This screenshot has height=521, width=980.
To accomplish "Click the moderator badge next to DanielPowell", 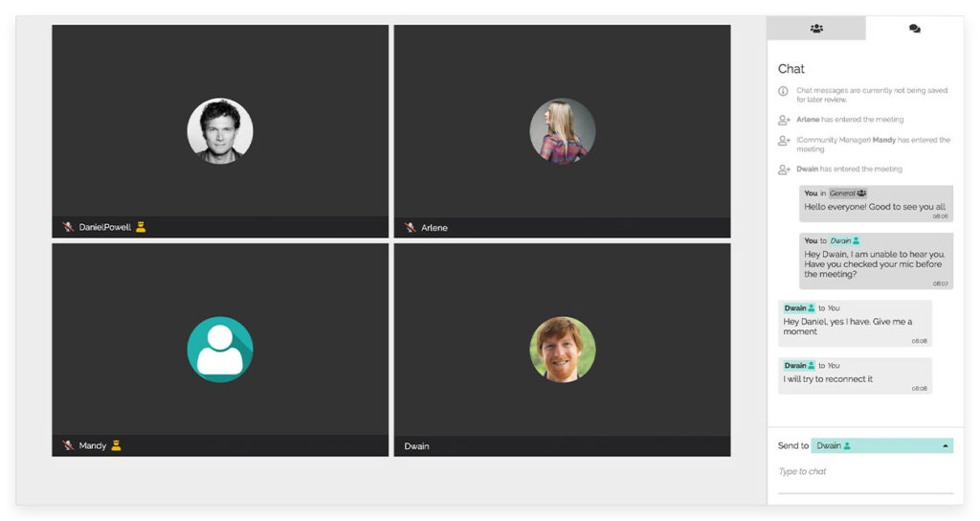I will [x=141, y=226].
